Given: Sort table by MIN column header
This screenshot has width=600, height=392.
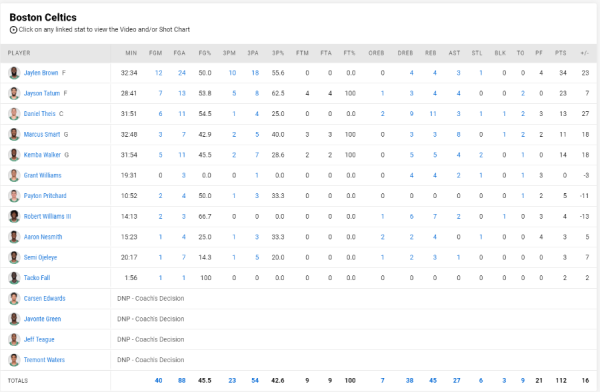Looking at the screenshot, I should (x=131, y=53).
